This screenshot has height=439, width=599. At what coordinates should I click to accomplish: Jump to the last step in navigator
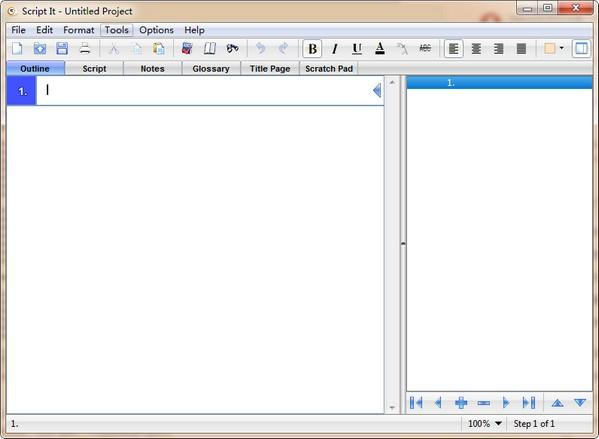pos(529,403)
